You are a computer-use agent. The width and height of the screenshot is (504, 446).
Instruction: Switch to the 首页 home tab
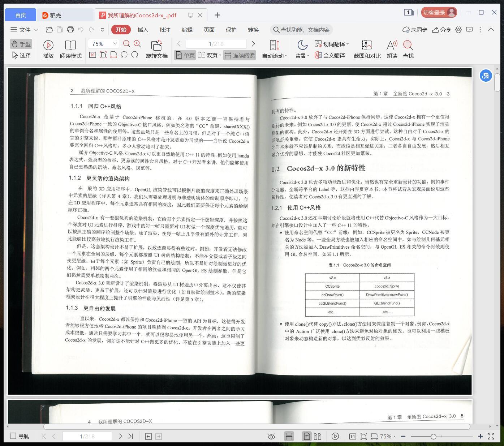coord(20,15)
